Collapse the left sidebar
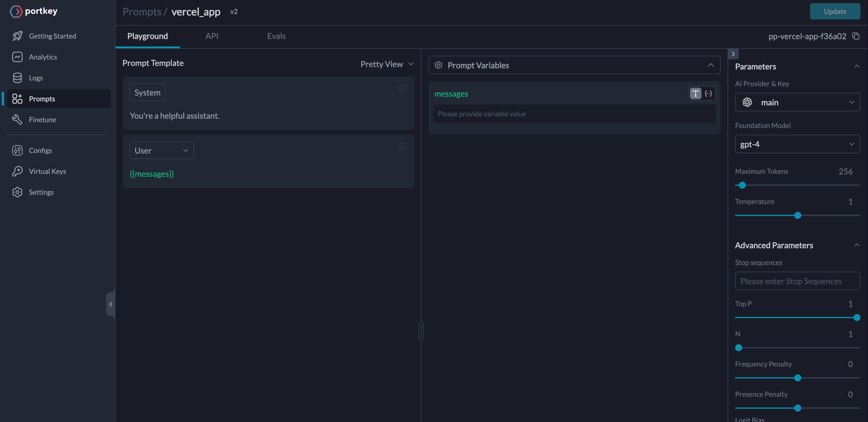868x422 pixels. [111, 304]
